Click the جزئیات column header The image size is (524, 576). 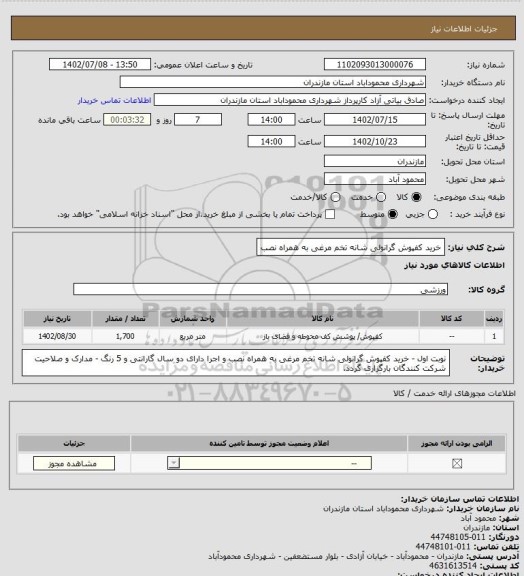74,443
